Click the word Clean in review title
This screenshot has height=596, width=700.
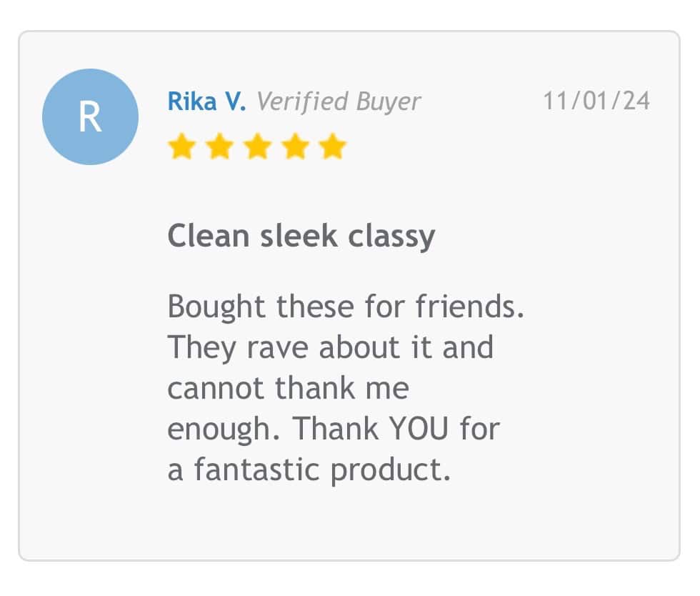tap(208, 235)
